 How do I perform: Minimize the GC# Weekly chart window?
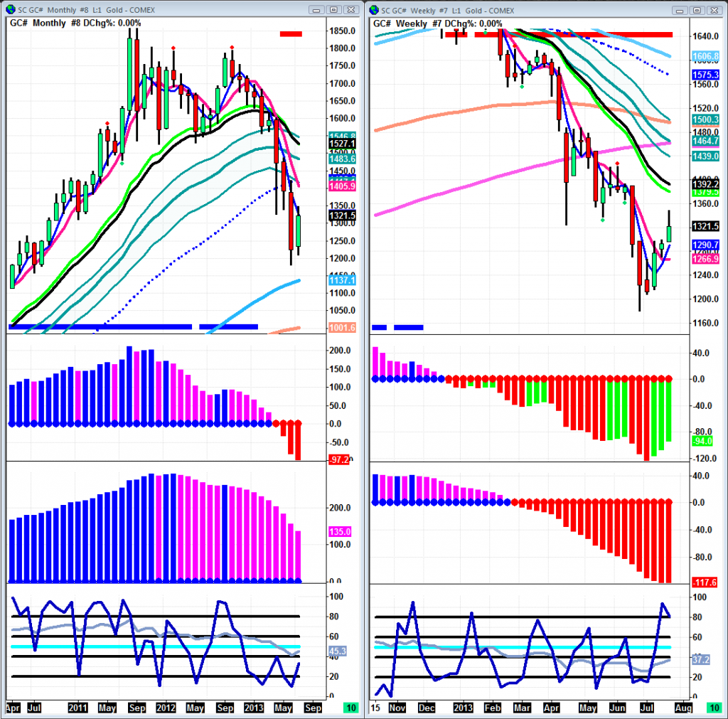(x=681, y=10)
